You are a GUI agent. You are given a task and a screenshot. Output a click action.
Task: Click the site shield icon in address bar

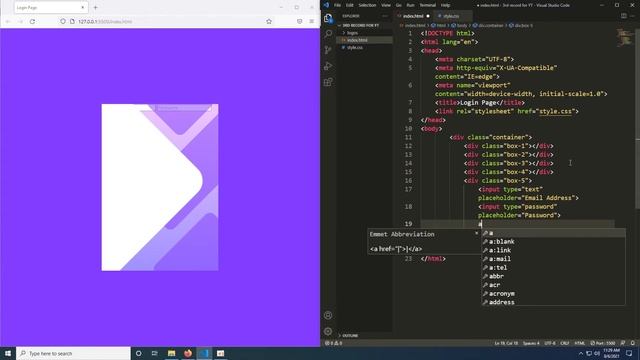point(63,21)
